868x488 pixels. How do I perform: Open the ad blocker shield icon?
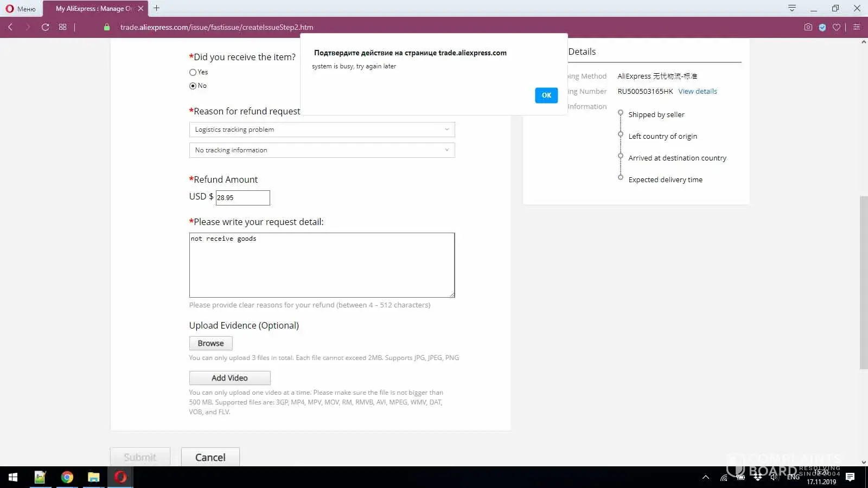pos(822,27)
